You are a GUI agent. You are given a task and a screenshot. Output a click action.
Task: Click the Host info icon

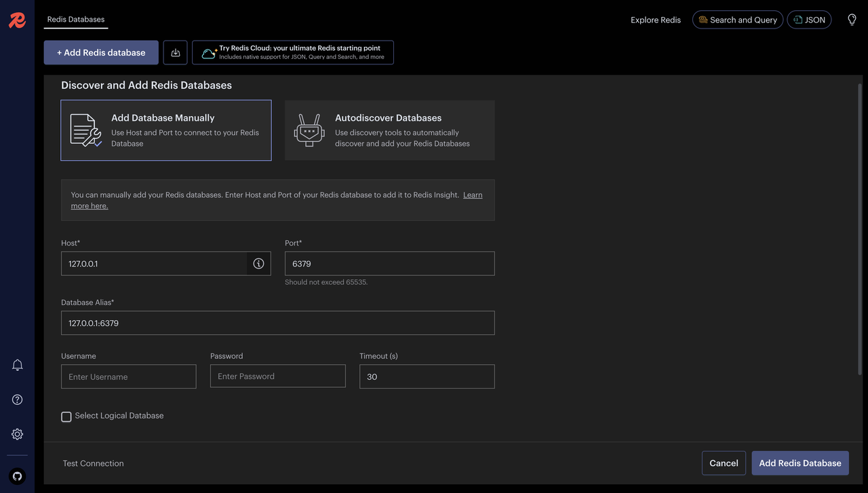[x=258, y=264]
